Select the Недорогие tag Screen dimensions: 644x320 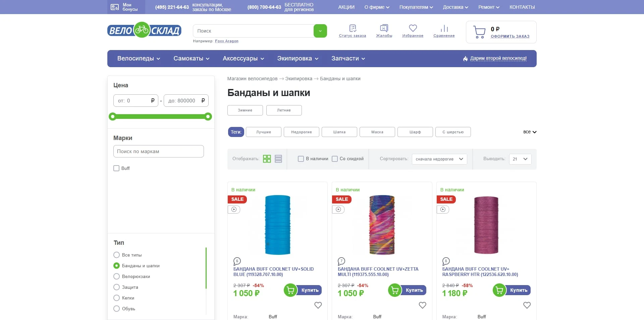pos(302,132)
